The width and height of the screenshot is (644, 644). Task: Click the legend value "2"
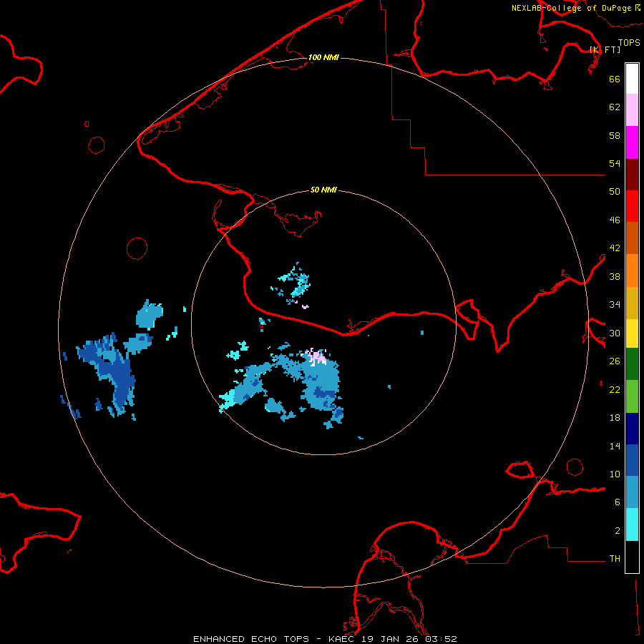[x=617, y=531]
